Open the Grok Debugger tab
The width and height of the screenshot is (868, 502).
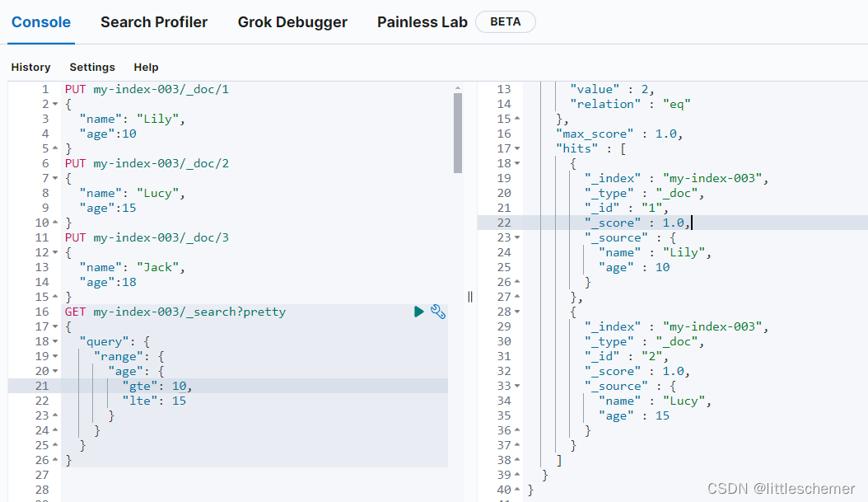click(x=292, y=22)
